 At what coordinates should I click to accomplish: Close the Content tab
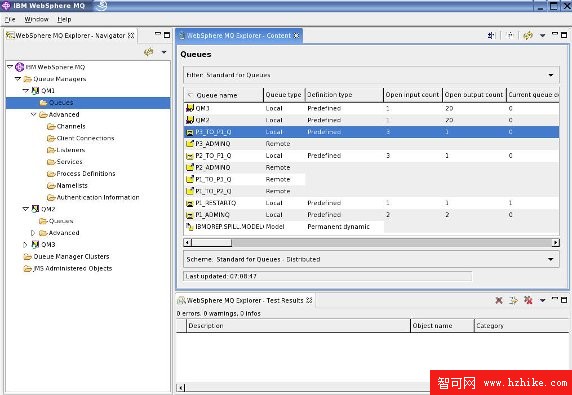(296, 35)
